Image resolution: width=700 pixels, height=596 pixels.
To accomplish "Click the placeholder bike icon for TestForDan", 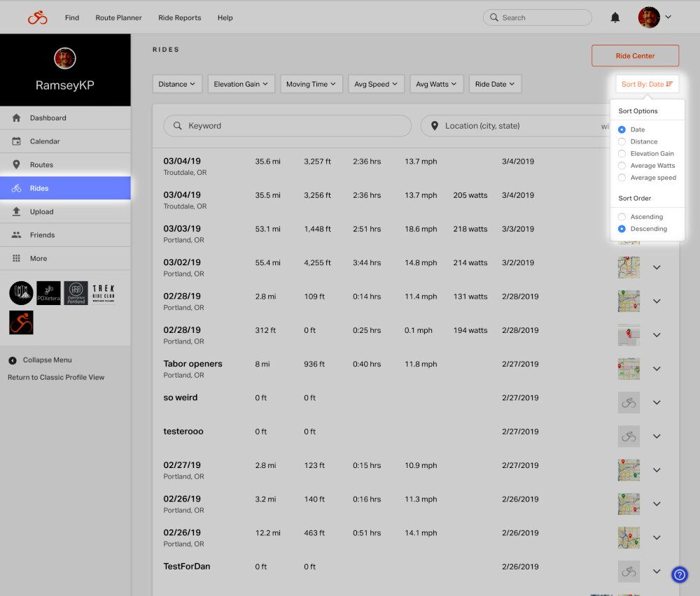I will (x=629, y=572).
